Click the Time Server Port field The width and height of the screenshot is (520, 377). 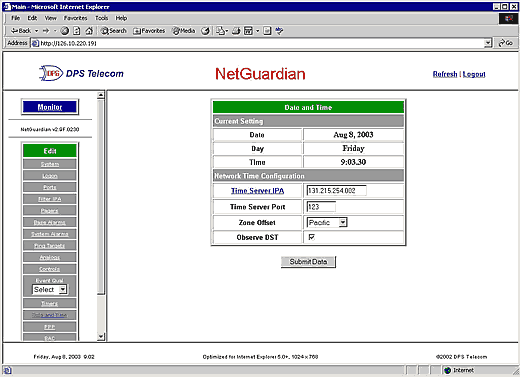[321, 207]
